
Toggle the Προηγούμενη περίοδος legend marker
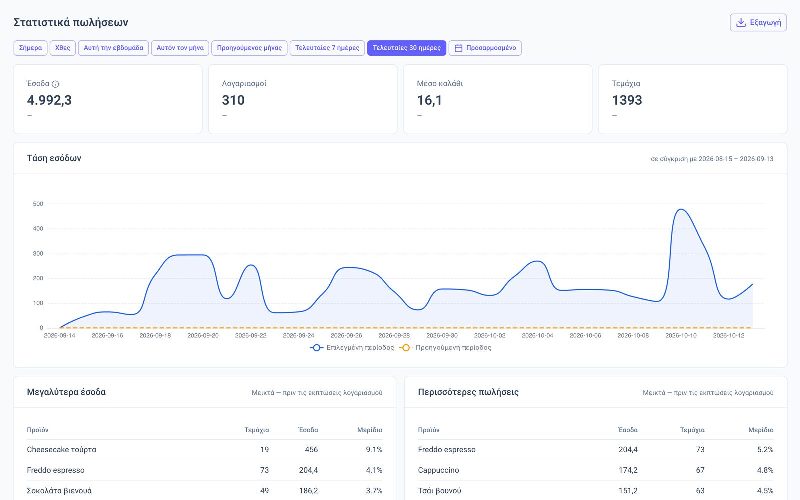pos(405,347)
